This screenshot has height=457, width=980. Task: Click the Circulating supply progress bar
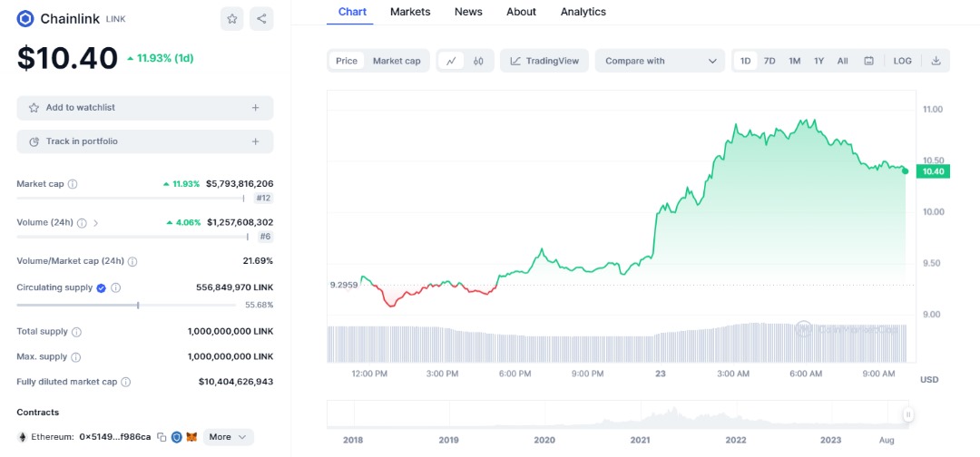[x=127, y=306]
